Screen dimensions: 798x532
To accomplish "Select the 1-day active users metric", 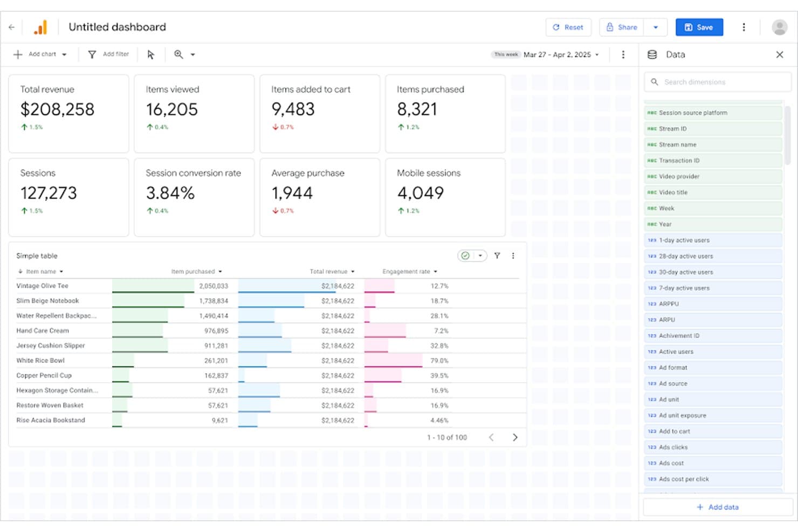I will click(x=713, y=240).
